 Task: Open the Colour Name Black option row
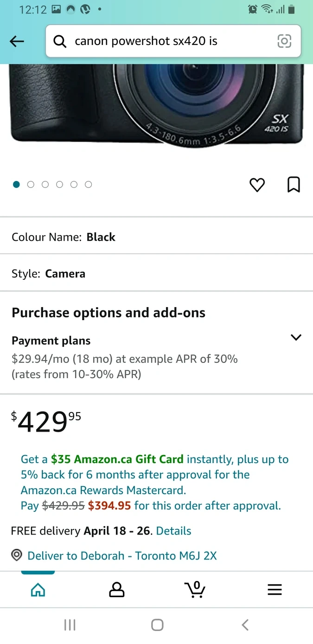(156, 237)
